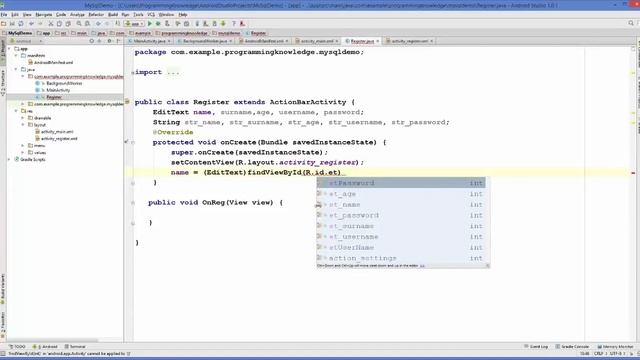Choose et_name in autocomplete list
Image resolution: width=640 pixels, height=360 pixels.
(x=401, y=204)
